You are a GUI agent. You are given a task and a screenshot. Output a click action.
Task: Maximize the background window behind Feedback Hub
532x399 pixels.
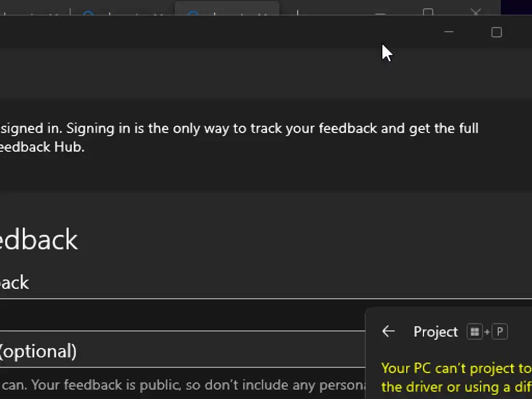[x=428, y=11]
